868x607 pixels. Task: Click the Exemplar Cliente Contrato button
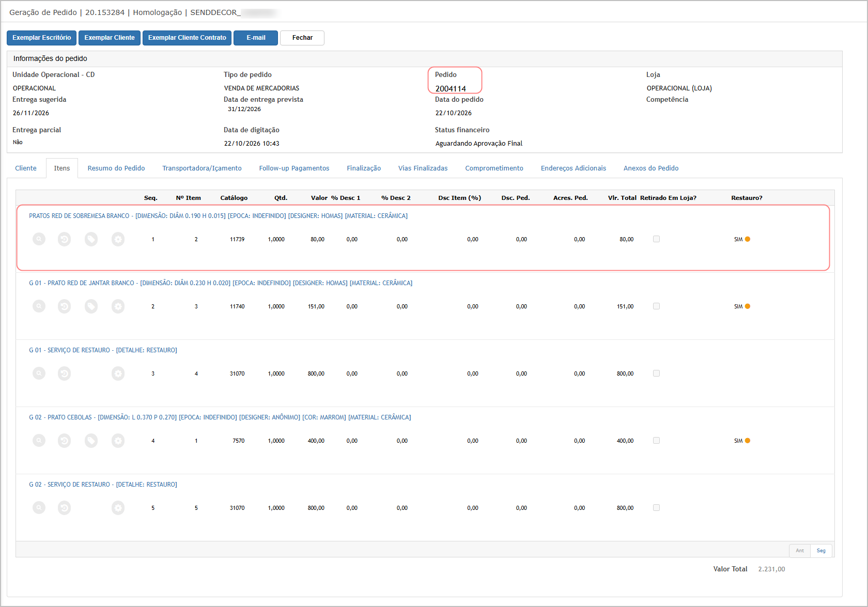click(x=187, y=38)
